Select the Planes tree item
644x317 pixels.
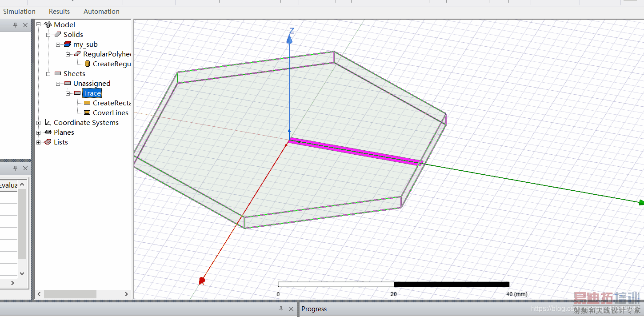tap(64, 132)
